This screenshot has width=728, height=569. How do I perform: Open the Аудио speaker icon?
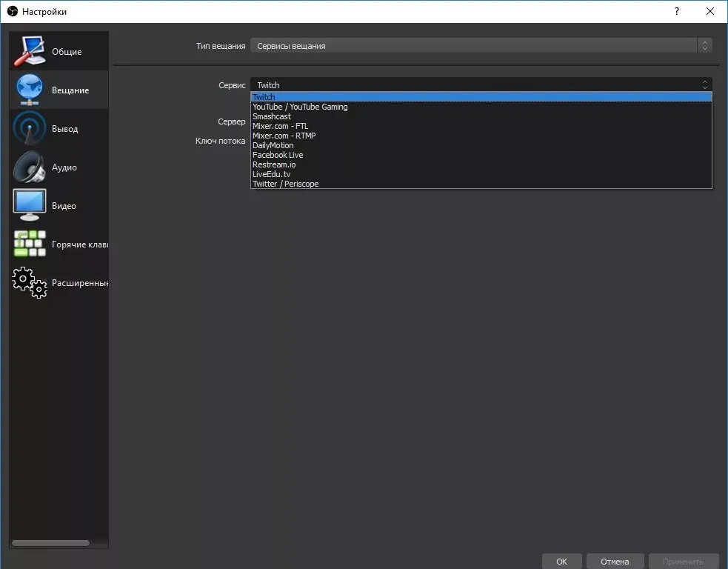(29, 167)
